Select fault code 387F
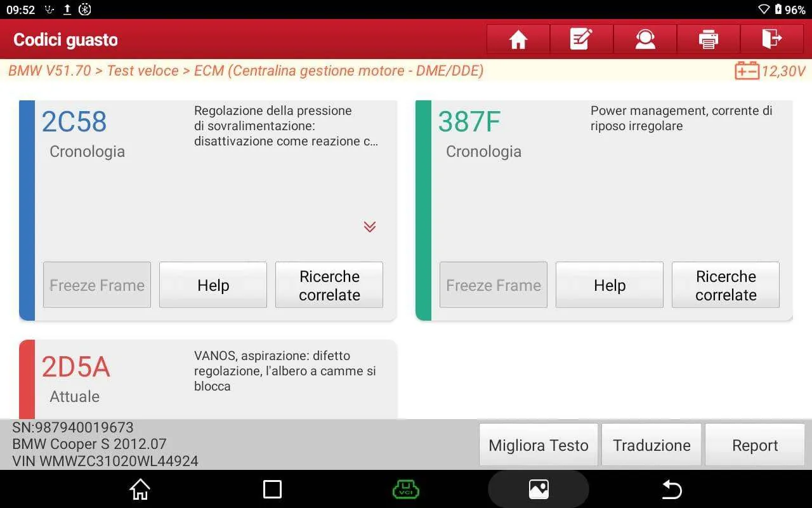 coord(469,122)
